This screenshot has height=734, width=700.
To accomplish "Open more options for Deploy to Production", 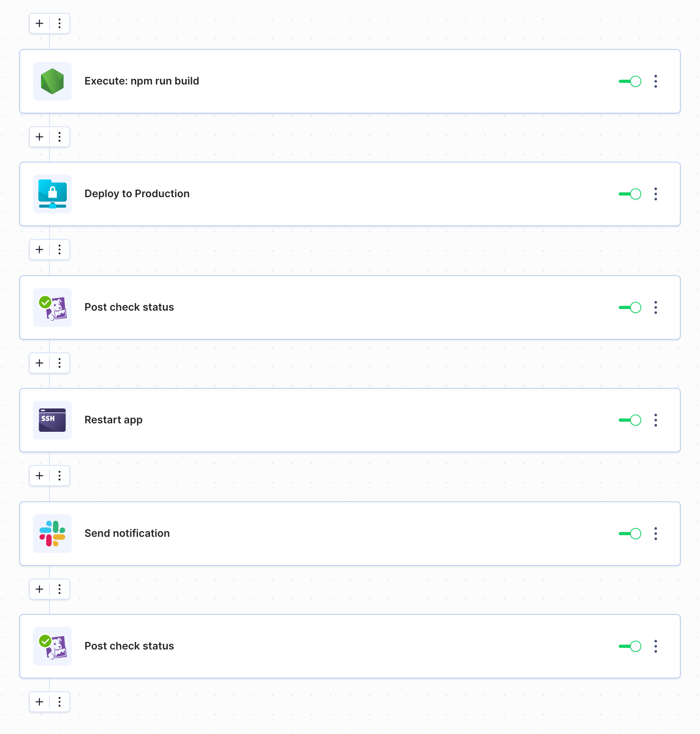I will (656, 194).
